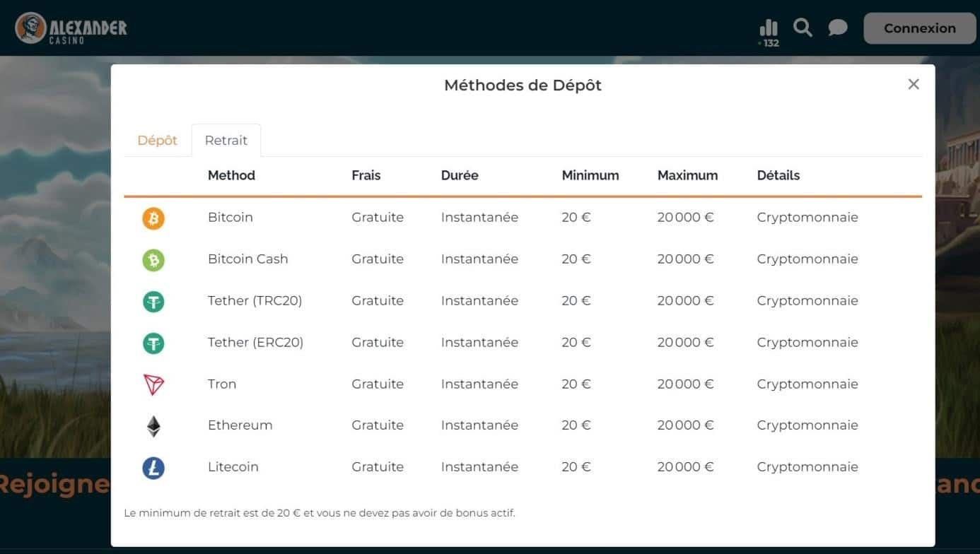This screenshot has width=980, height=554.
Task: Click the Frais column header
Action: coord(366,175)
